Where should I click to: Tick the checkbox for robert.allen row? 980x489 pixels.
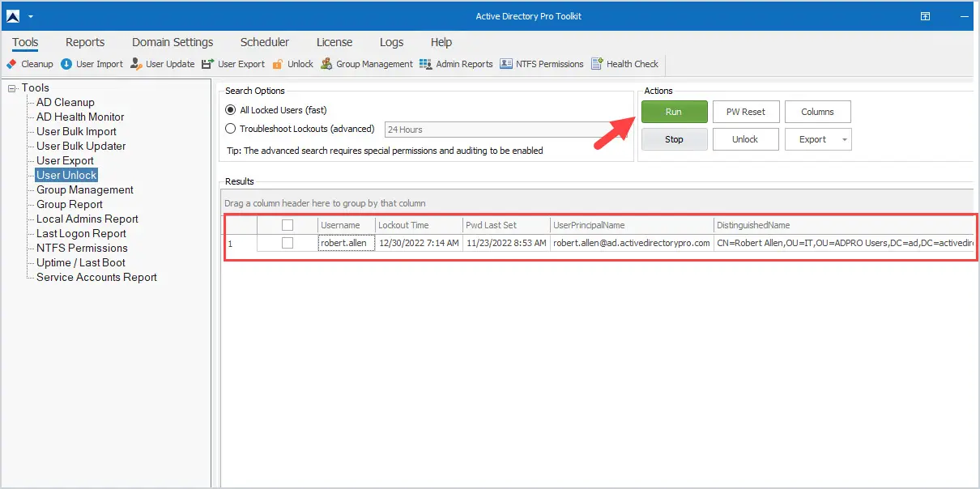[288, 243]
